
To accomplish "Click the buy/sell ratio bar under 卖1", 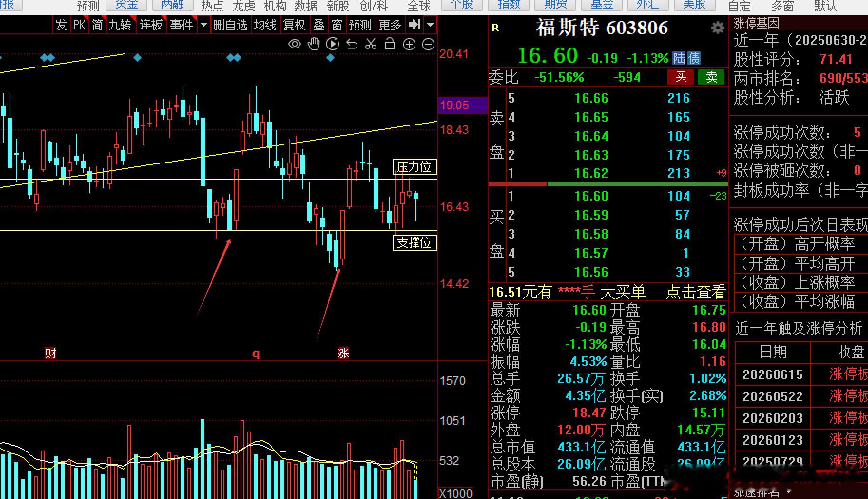I will tap(608, 184).
